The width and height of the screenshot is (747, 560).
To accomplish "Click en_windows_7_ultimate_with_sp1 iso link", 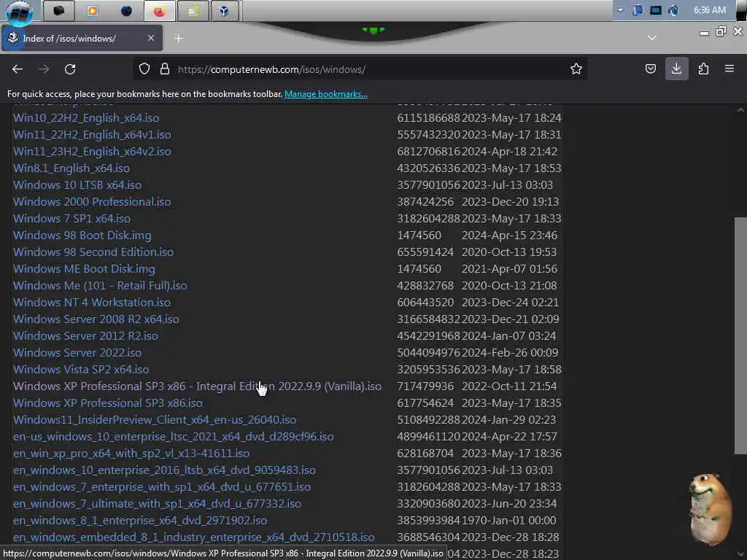I will 158,503.
